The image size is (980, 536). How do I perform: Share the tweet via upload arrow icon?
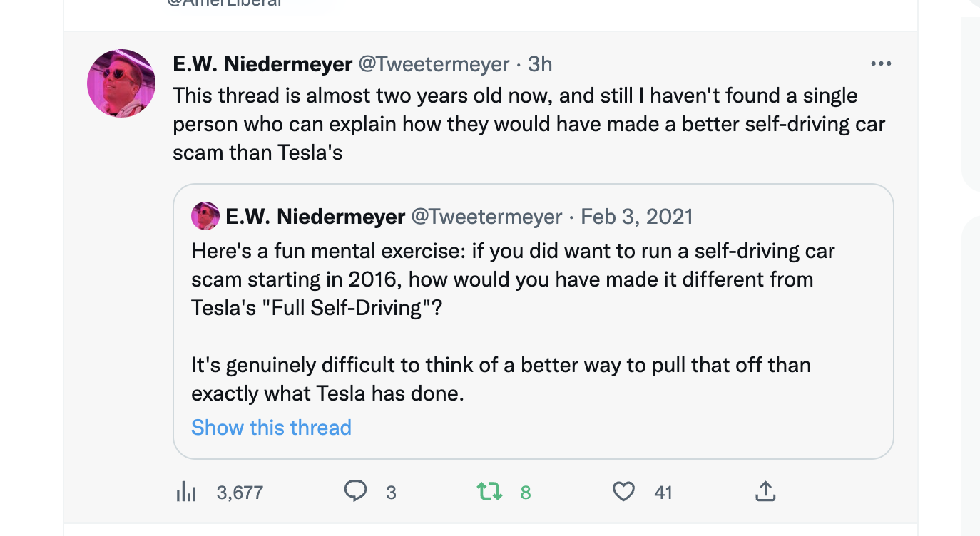click(x=765, y=491)
